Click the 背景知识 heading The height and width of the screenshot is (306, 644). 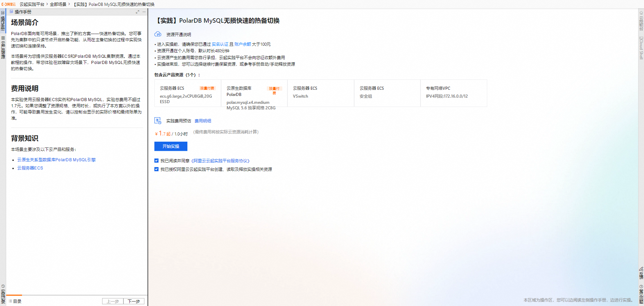click(25, 139)
